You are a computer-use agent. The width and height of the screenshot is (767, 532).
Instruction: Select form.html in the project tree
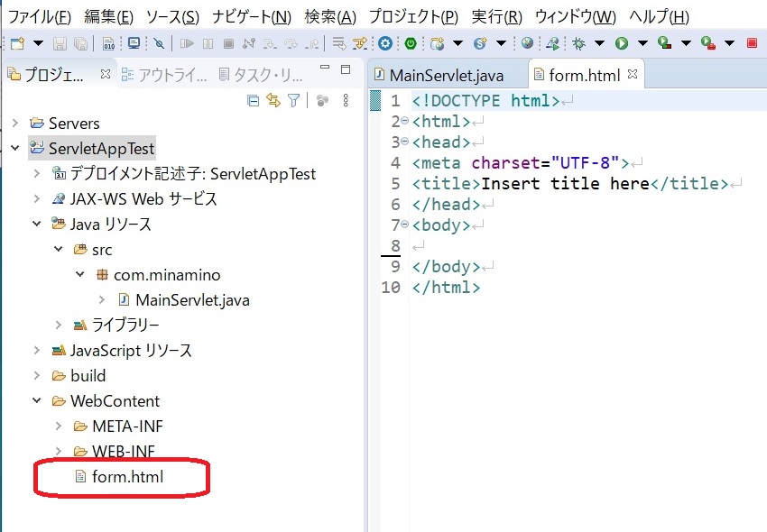(119, 476)
